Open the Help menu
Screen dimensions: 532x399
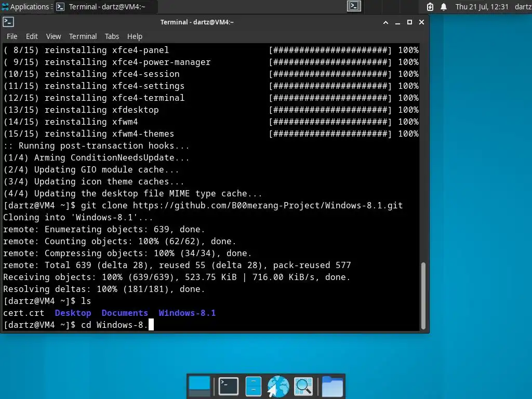(x=135, y=36)
